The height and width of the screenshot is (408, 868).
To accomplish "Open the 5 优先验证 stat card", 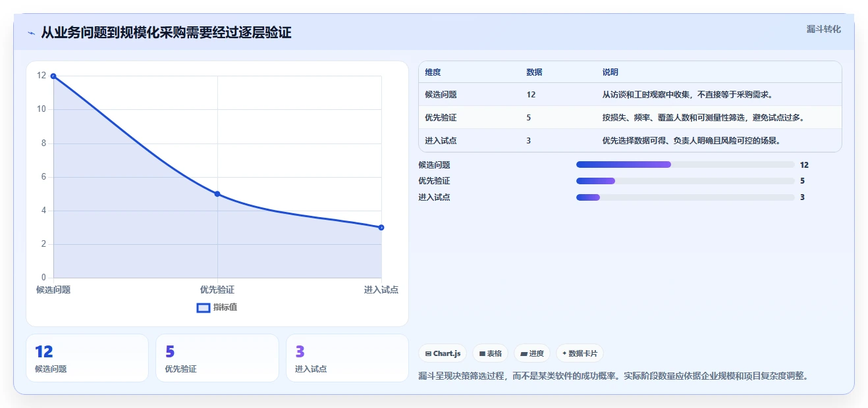I will [x=217, y=358].
